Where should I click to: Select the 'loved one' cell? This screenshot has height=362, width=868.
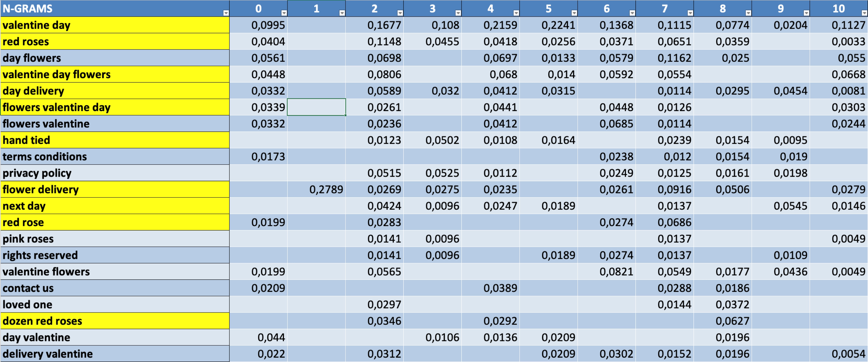115,305
